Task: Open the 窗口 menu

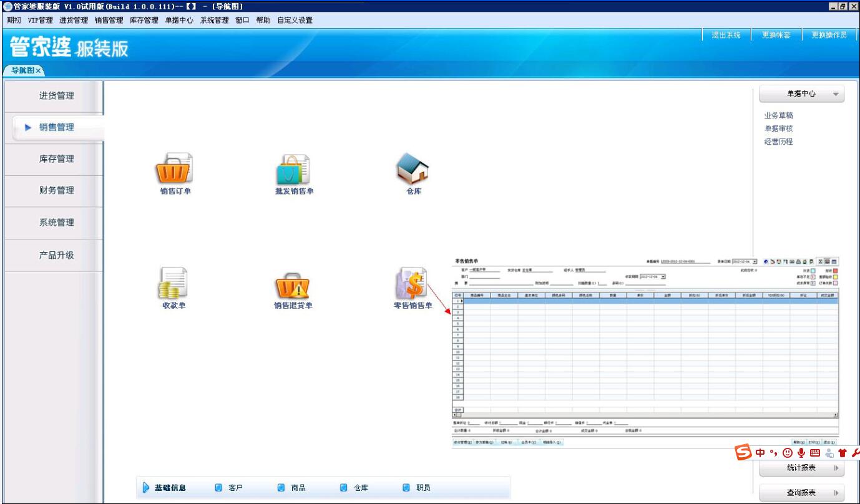Action: click(243, 20)
